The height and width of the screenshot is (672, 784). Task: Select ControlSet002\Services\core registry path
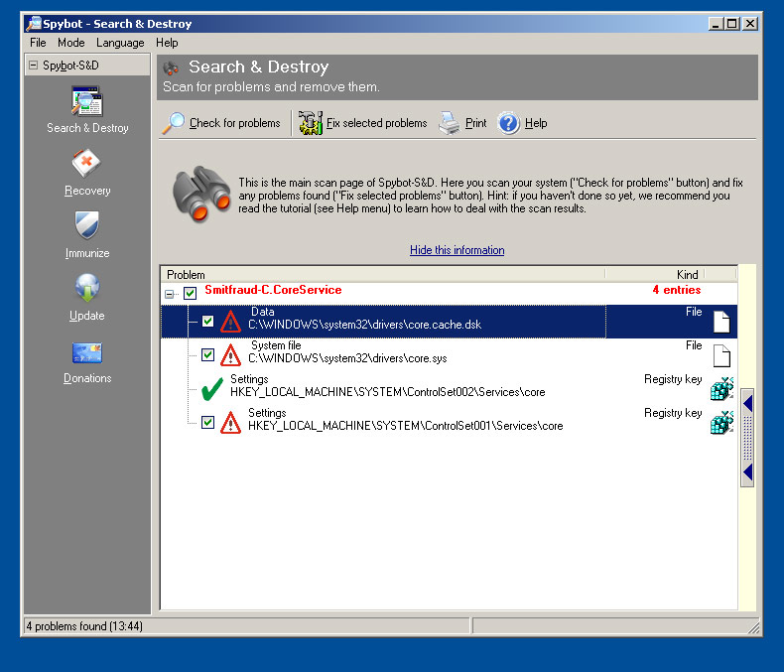point(387,392)
